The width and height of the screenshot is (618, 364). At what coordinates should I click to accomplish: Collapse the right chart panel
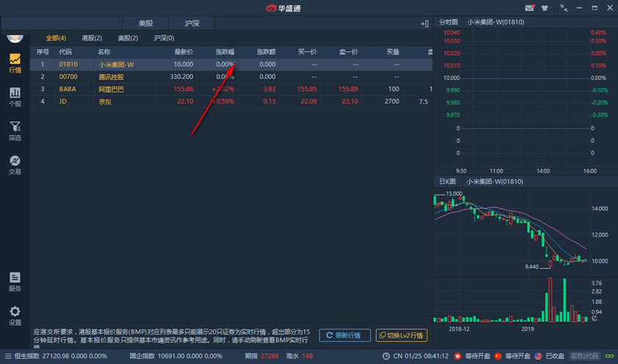click(x=425, y=23)
